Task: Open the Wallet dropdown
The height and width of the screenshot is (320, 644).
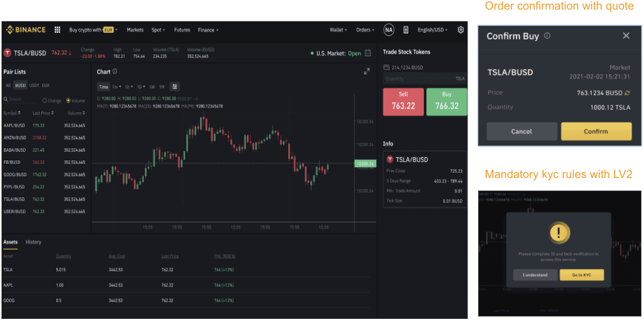Action: (338, 30)
